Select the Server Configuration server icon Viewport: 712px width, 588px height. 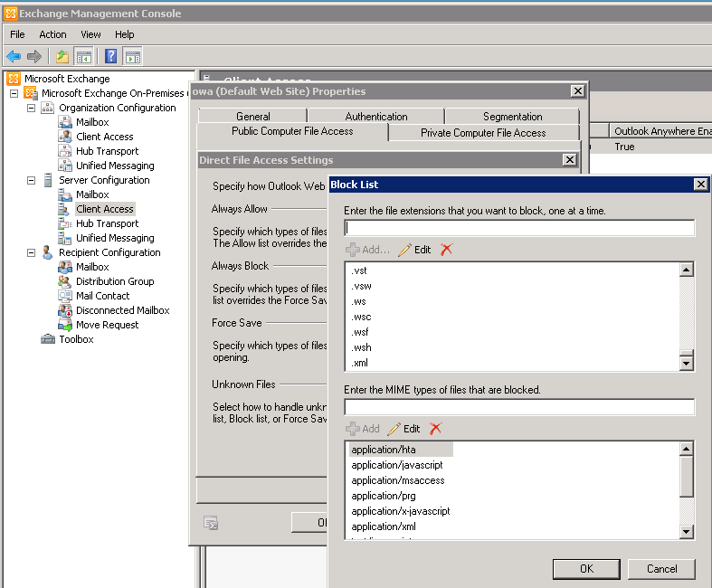[47, 180]
